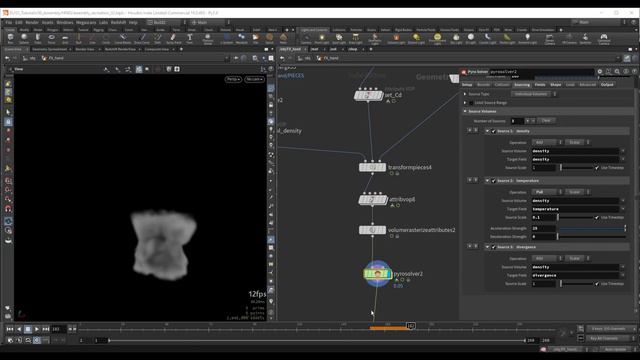Toggle Limit Source Range checkbox
640x360 pixels.
coord(471,103)
